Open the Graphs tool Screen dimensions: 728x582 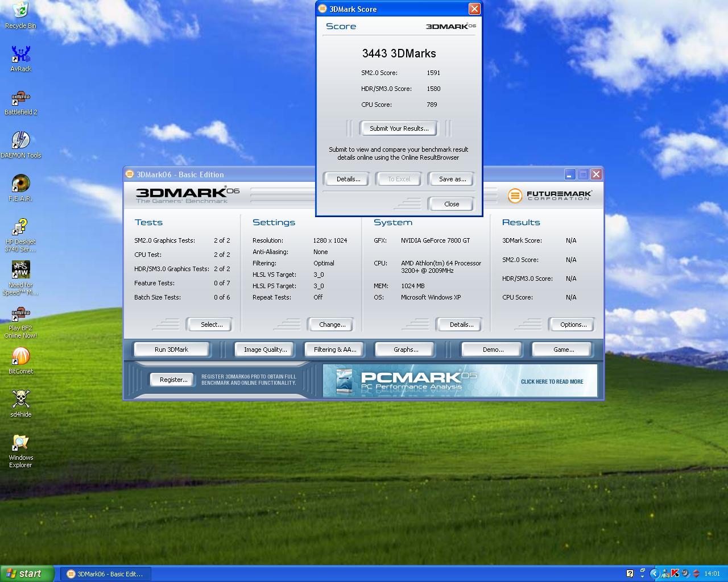(x=406, y=350)
